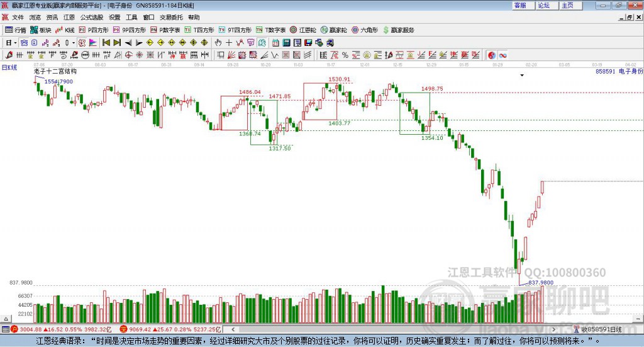Open the 工具 menu
This screenshot has width=644, height=347.
[x=131, y=17]
